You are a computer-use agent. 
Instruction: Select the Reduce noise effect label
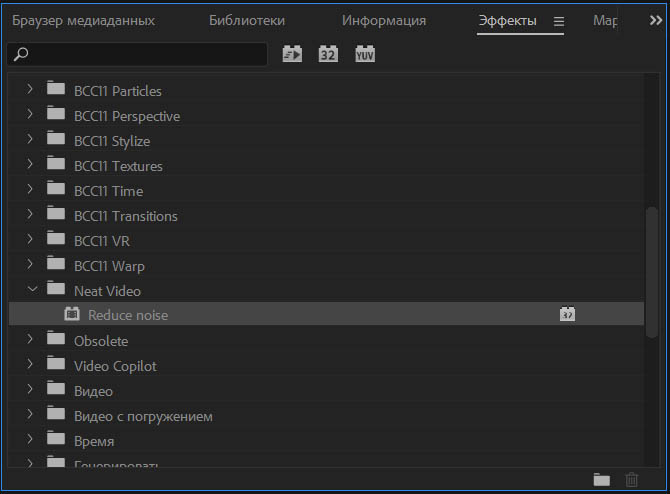(128, 315)
